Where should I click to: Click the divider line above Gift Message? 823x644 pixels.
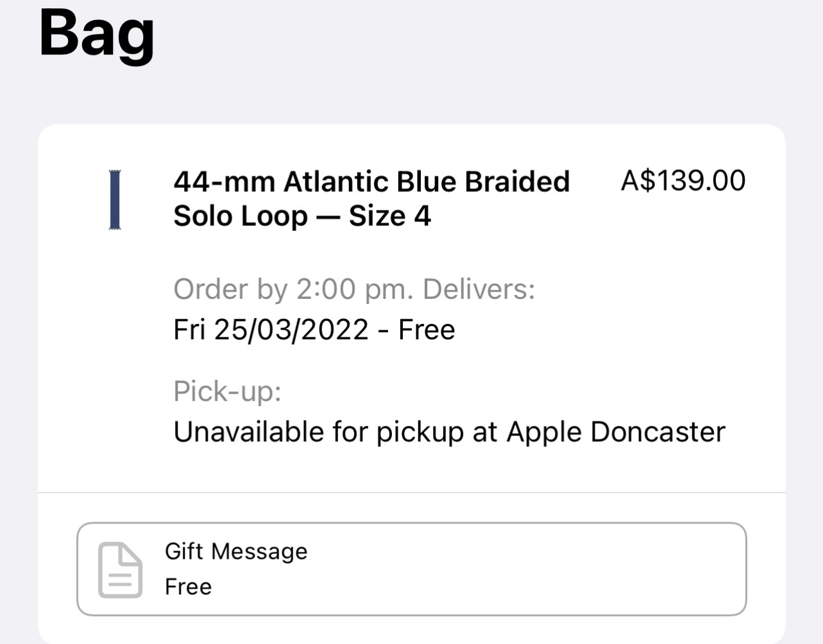tap(412, 493)
